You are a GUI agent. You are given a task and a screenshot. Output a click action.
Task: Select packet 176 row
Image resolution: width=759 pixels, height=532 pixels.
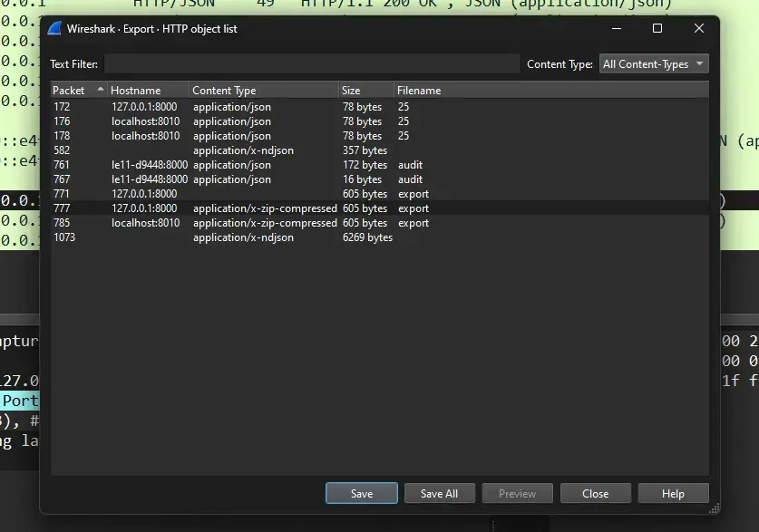[x=379, y=121]
